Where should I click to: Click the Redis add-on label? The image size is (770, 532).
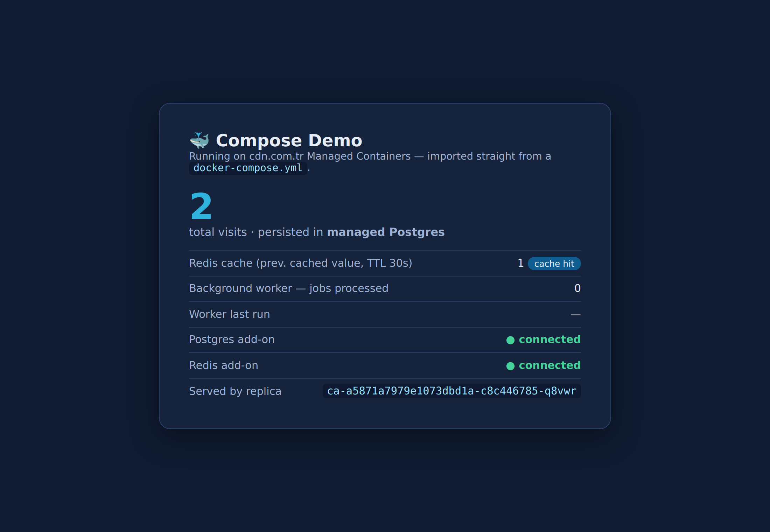tap(224, 365)
